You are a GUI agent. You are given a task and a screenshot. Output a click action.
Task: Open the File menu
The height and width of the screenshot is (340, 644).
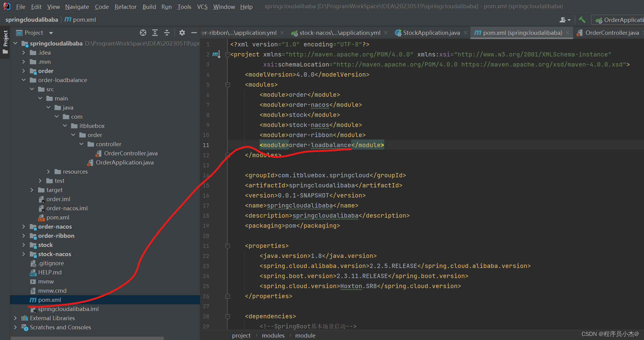(x=20, y=7)
